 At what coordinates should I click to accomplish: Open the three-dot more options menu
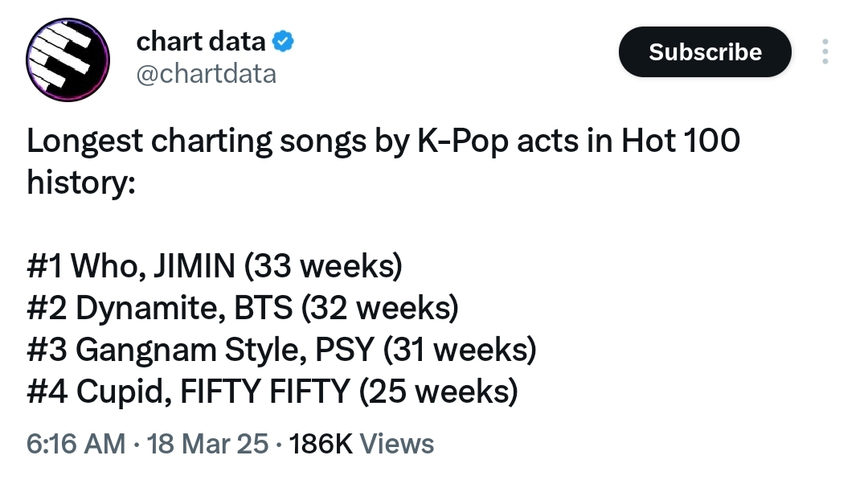point(825,51)
